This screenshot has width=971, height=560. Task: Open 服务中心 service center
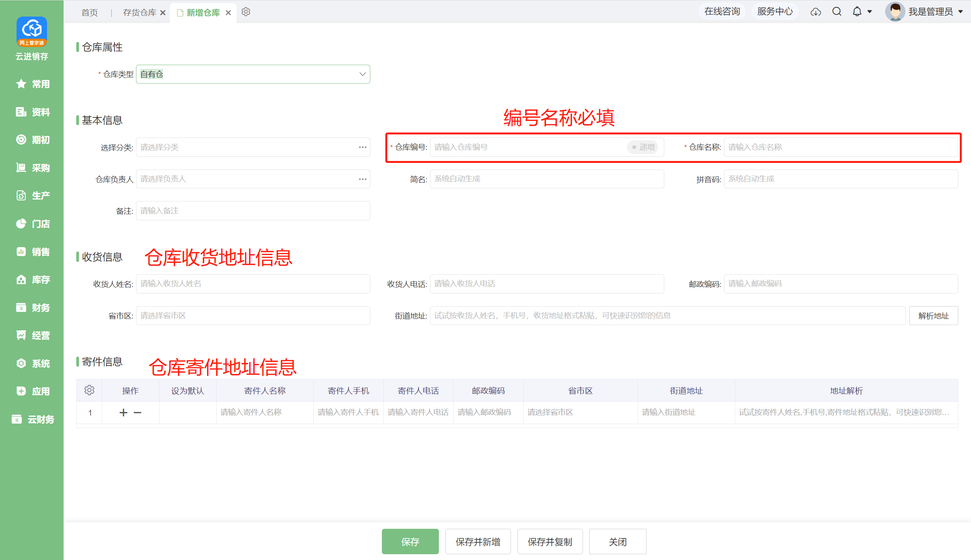point(774,12)
